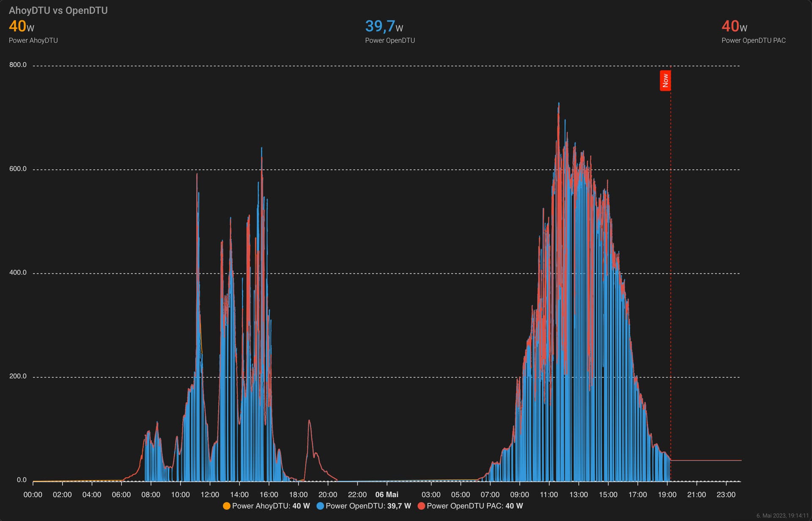
Task: Click the evening red peak near 19:00
Action: [x=309, y=421]
